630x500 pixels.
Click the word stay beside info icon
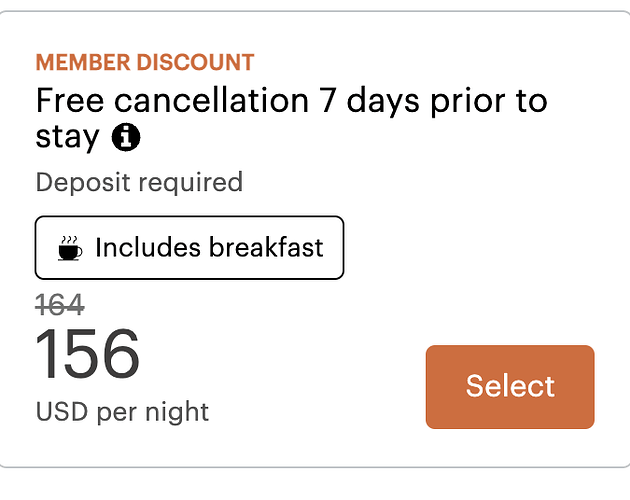[x=67, y=138]
